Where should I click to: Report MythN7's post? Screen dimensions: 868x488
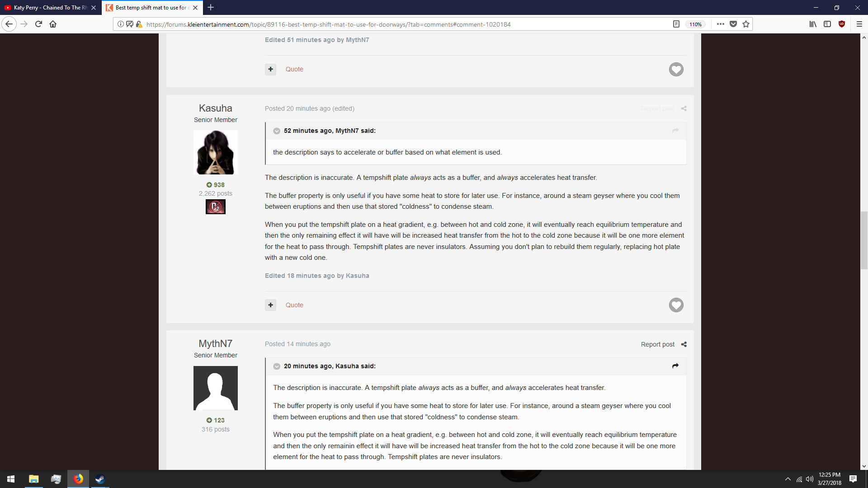click(657, 344)
